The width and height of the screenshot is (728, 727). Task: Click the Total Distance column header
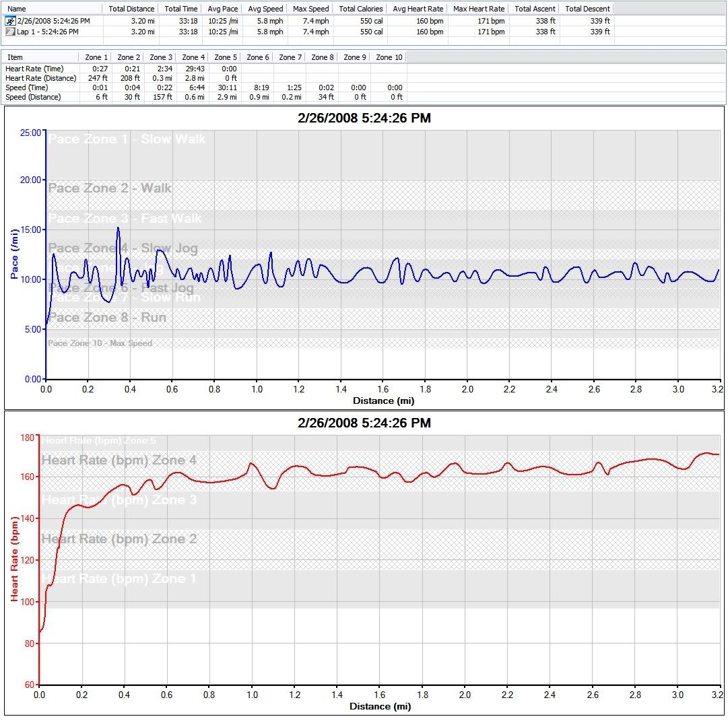[x=131, y=9]
